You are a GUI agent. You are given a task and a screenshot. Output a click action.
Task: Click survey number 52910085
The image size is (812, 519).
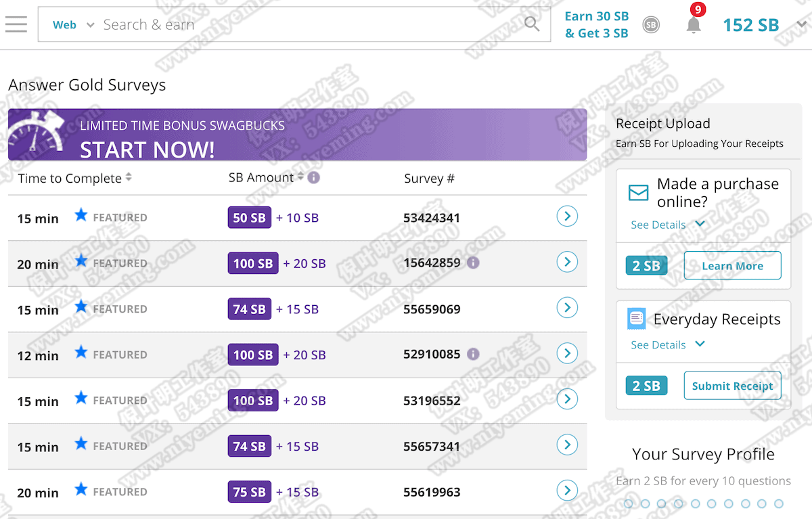(x=432, y=355)
